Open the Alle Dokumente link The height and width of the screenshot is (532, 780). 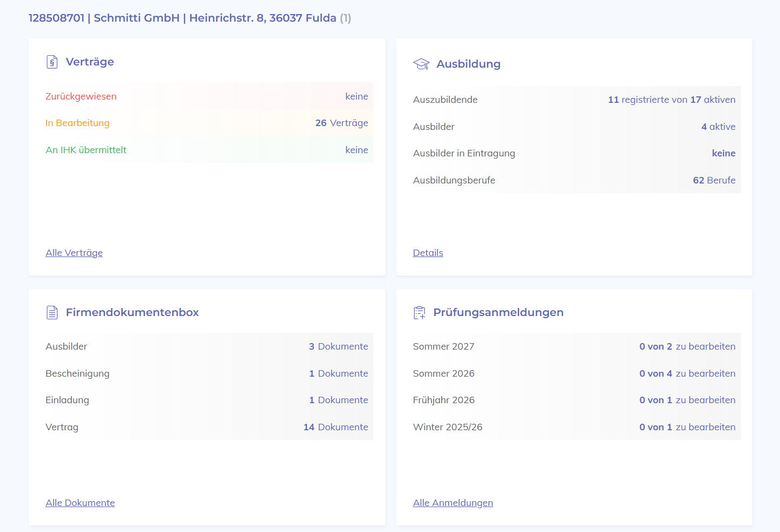click(x=80, y=503)
